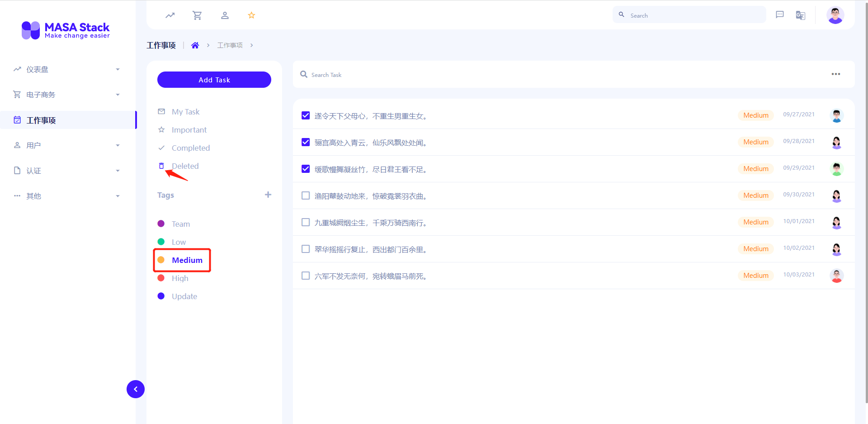Click the yellow star favorites icon
This screenshot has height=424, width=868.
click(252, 15)
